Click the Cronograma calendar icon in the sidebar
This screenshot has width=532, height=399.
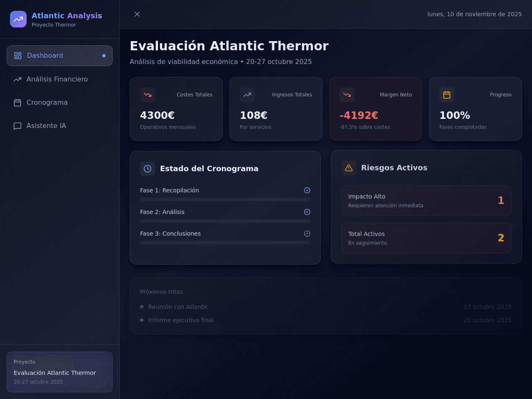coord(17,102)
